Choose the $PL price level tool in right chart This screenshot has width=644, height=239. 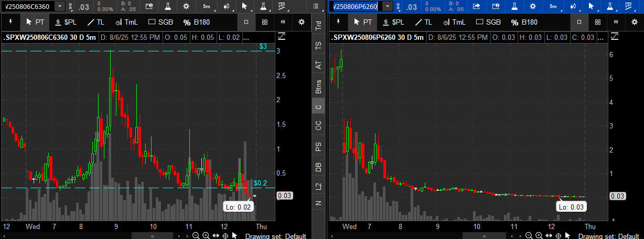tap(393, 22)
